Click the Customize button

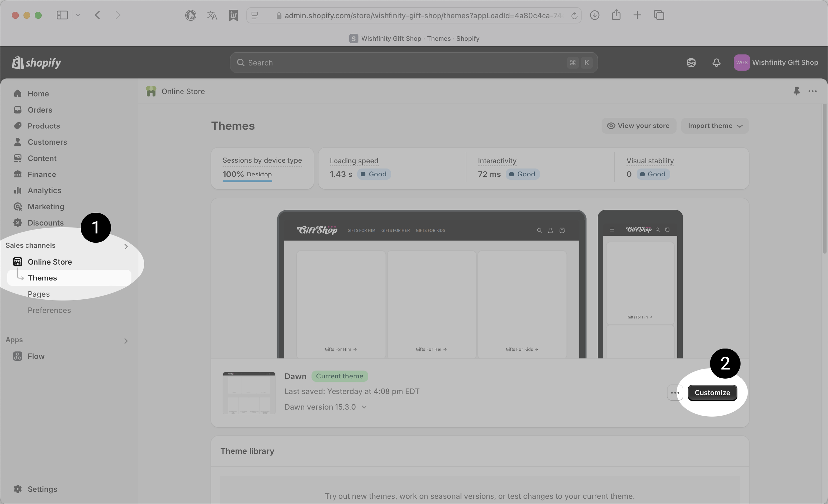tap(712, 393)
